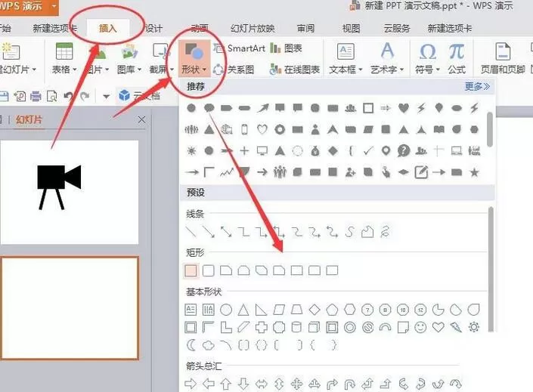
Task: Insert a 公式 formula
Action: point(457,58)
